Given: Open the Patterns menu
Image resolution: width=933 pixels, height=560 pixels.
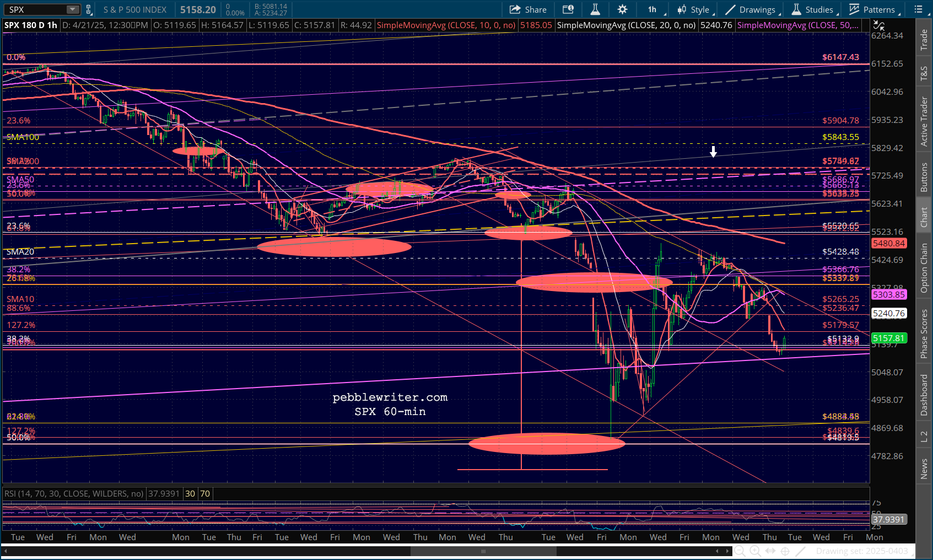Looking at the screenshot, I should pyautogui.click(x=874, y=9).
